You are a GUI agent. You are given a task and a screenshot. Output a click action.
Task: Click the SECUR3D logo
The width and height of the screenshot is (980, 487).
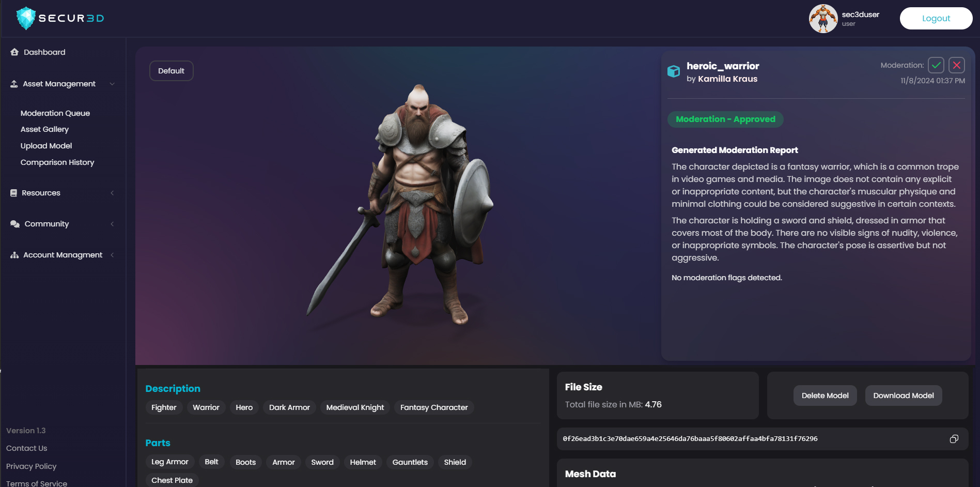(x=60, y=18)
